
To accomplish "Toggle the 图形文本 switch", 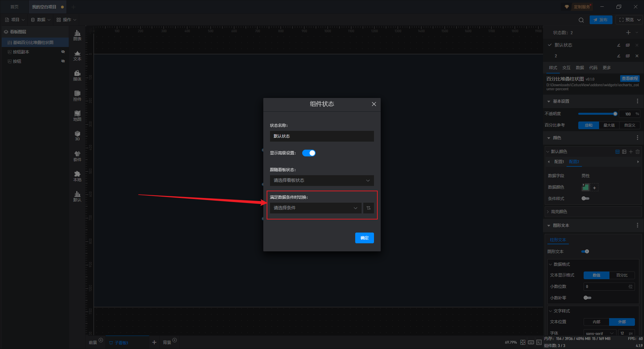I will (585, 251).
